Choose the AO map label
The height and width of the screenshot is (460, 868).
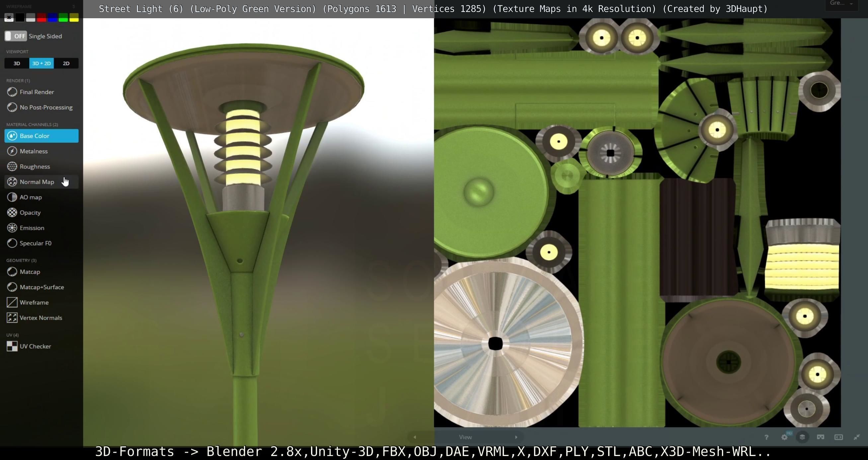(x=31, y=197)
